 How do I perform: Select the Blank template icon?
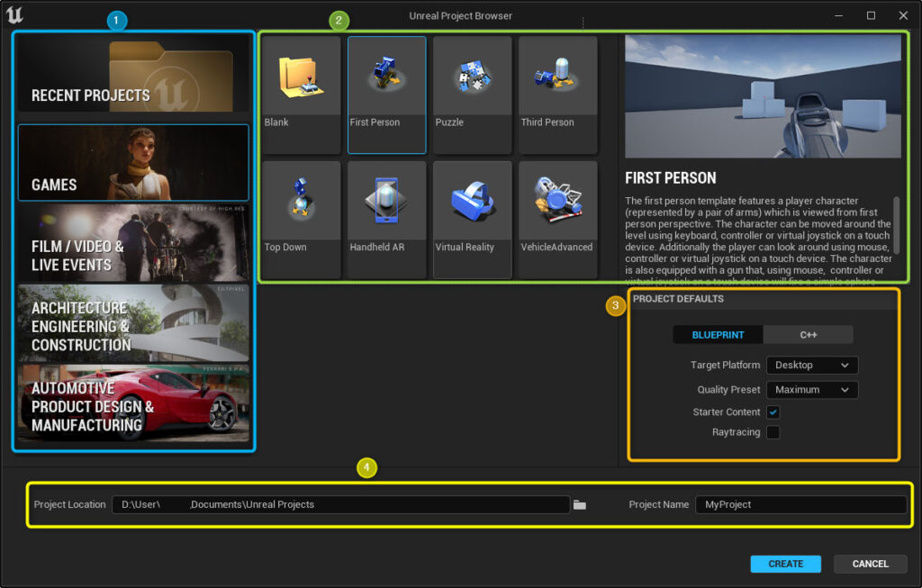[301, 77]
